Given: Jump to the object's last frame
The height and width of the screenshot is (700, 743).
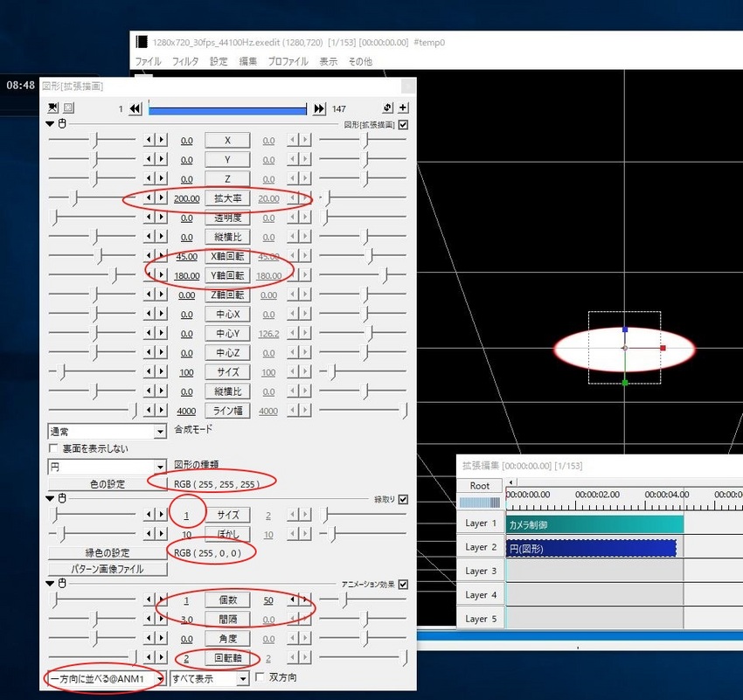Looking at the screenshot, I should [x=319, y=108].
